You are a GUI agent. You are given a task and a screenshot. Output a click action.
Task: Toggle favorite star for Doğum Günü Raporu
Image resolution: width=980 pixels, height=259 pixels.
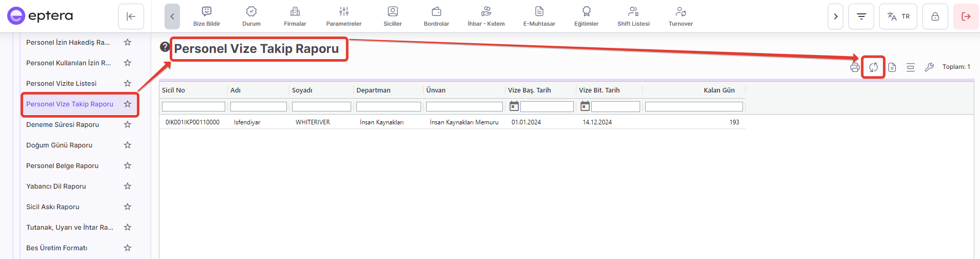128,145
